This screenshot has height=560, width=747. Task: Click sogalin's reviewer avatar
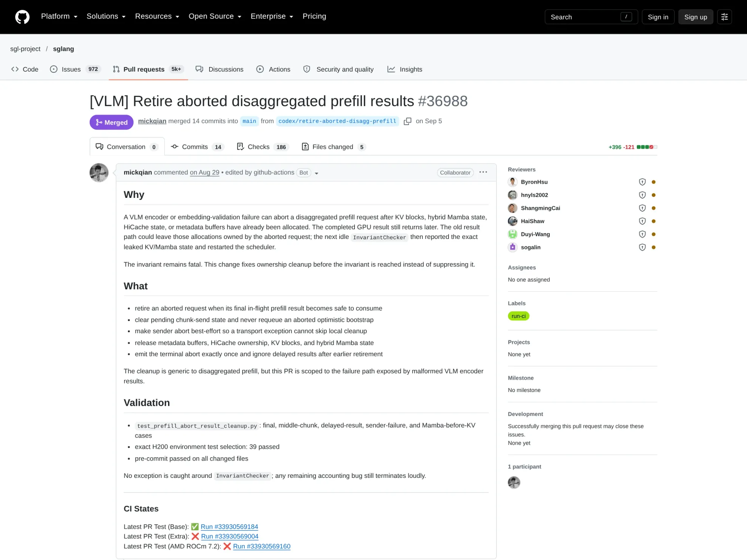click(512, 248)
